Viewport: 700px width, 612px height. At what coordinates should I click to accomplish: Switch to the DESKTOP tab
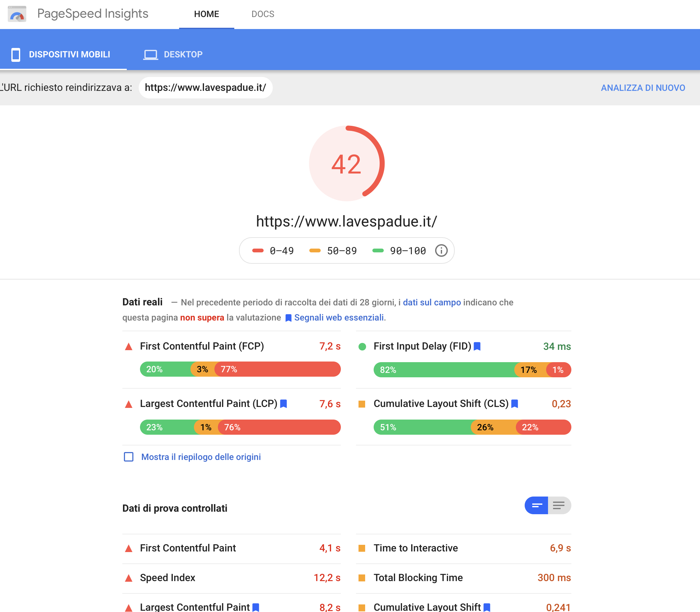(173, 55)
